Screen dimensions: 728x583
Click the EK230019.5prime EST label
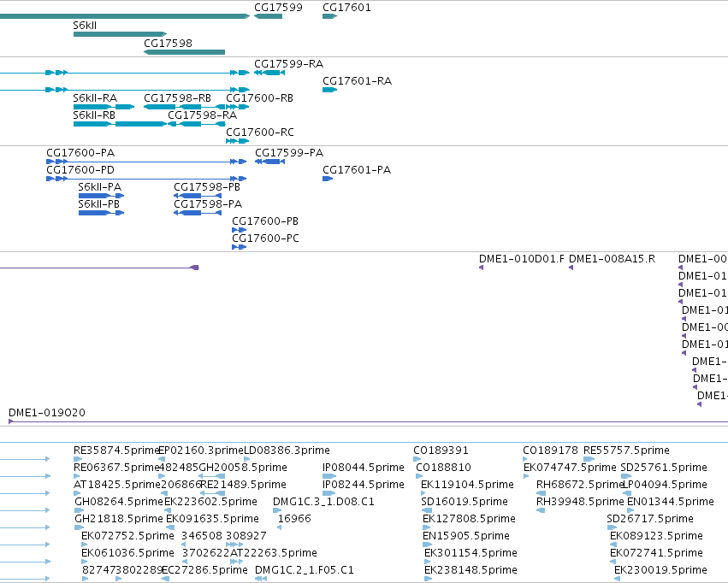coord(660,570)
